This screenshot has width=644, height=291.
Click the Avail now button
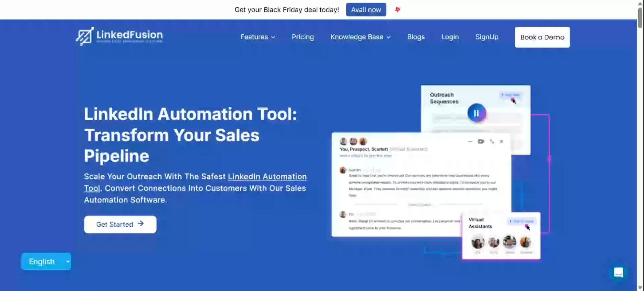click(x=366, y=10)
